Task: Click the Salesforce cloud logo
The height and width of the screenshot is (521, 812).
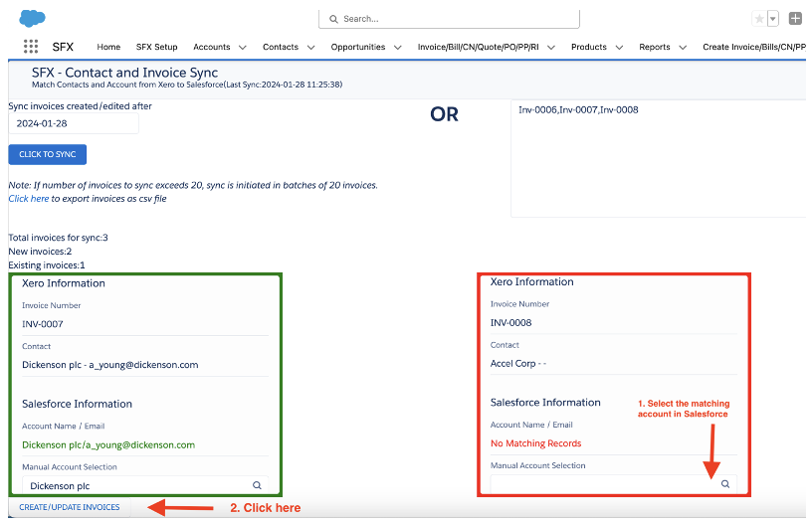Action: click(32, 18)
